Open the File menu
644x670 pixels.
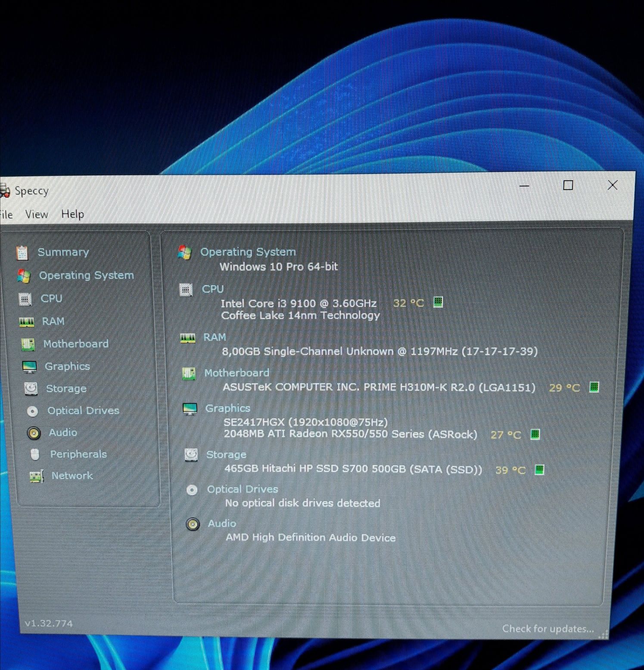coord(6,214)
